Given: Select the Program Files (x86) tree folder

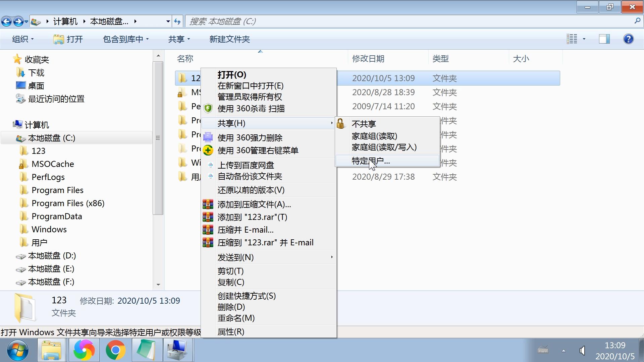Looking at the screenshot, I should coord(68,203).
